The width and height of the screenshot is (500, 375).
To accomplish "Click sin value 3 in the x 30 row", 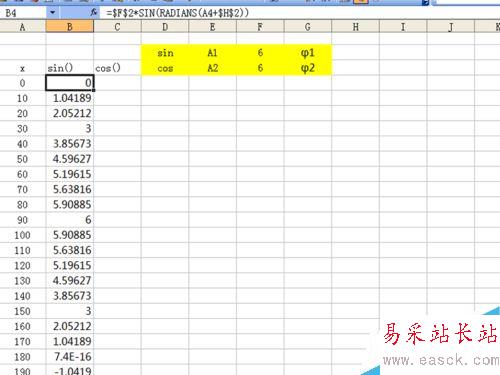I will pos(70,128).
